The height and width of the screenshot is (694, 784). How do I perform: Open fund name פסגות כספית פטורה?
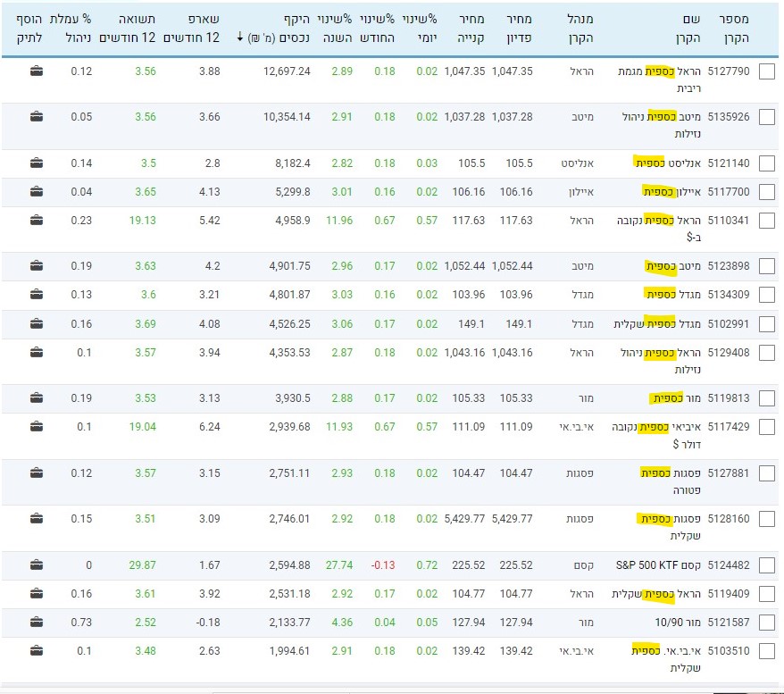point(671,481)
